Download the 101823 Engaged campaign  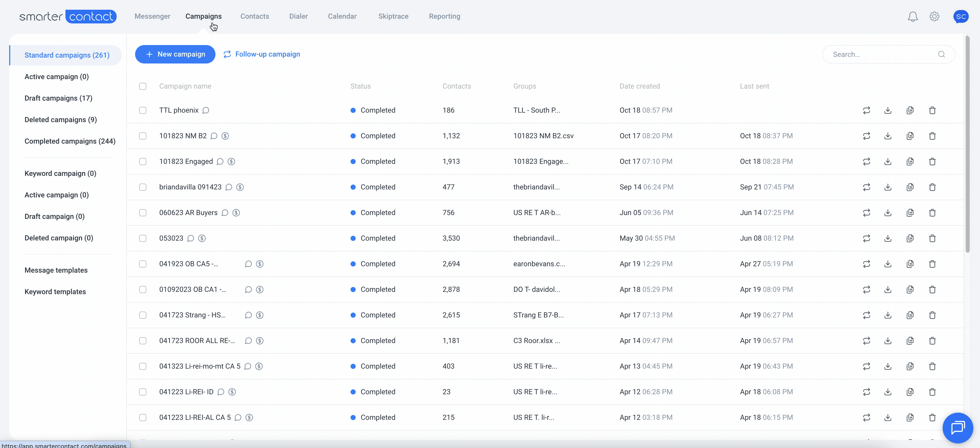pos(888,161)
